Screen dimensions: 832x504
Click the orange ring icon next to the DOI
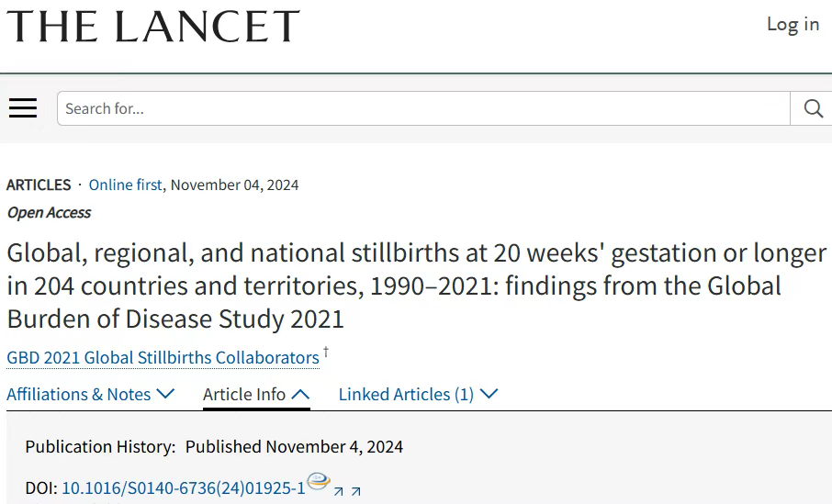319,481
